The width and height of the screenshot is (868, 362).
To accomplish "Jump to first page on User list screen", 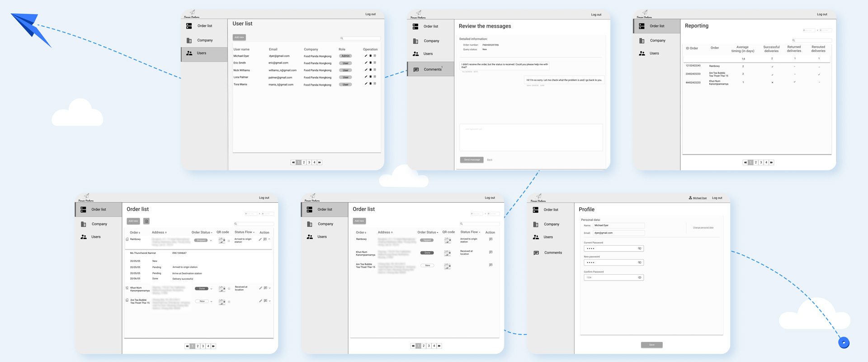I will coord(293,162).
